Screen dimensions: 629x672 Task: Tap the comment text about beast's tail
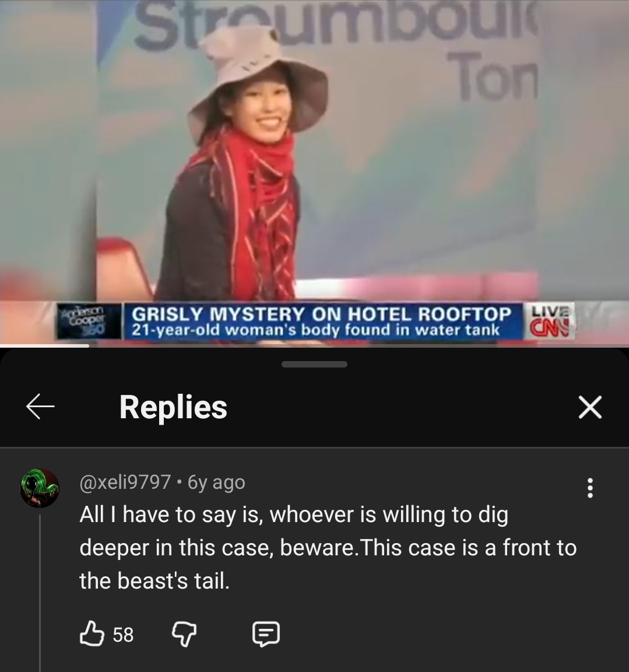tap(328, 548)
